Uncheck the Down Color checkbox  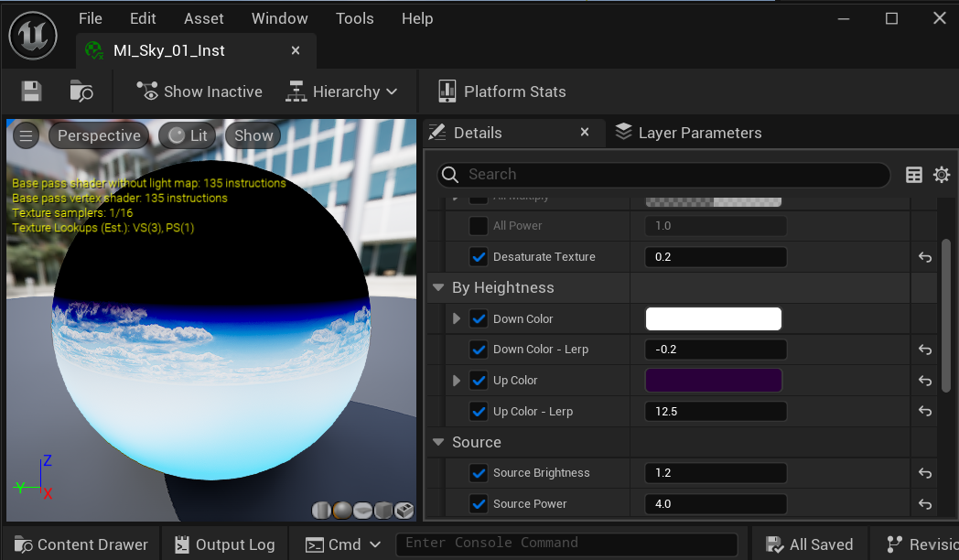click(479, 318)
